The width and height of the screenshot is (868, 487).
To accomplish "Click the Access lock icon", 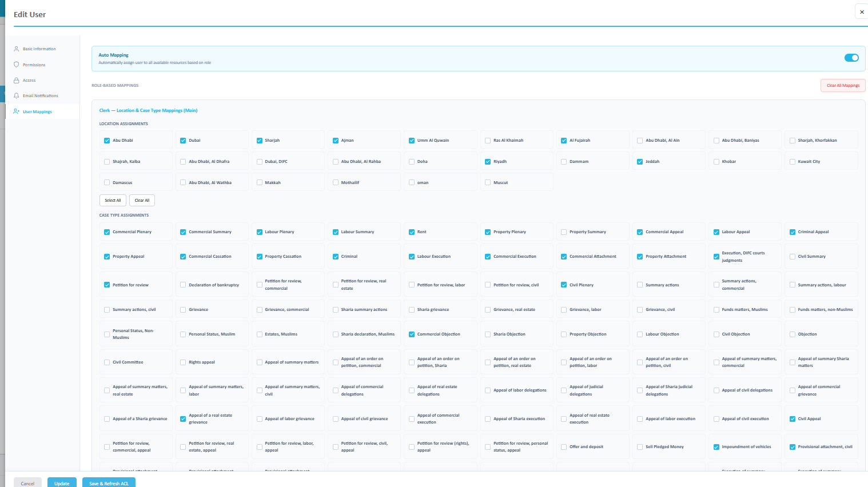I will (x=17, y=80).
